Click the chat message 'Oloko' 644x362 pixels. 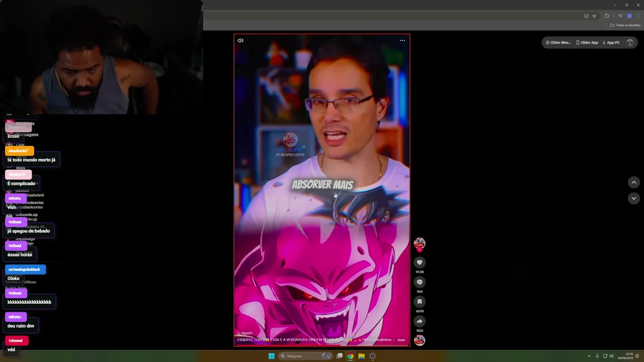click(x=14, y=279)
